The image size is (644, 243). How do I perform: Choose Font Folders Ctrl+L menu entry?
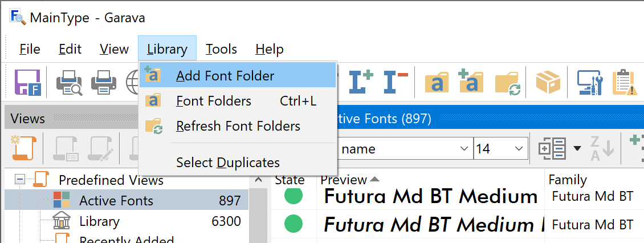[x=238, y=101]
